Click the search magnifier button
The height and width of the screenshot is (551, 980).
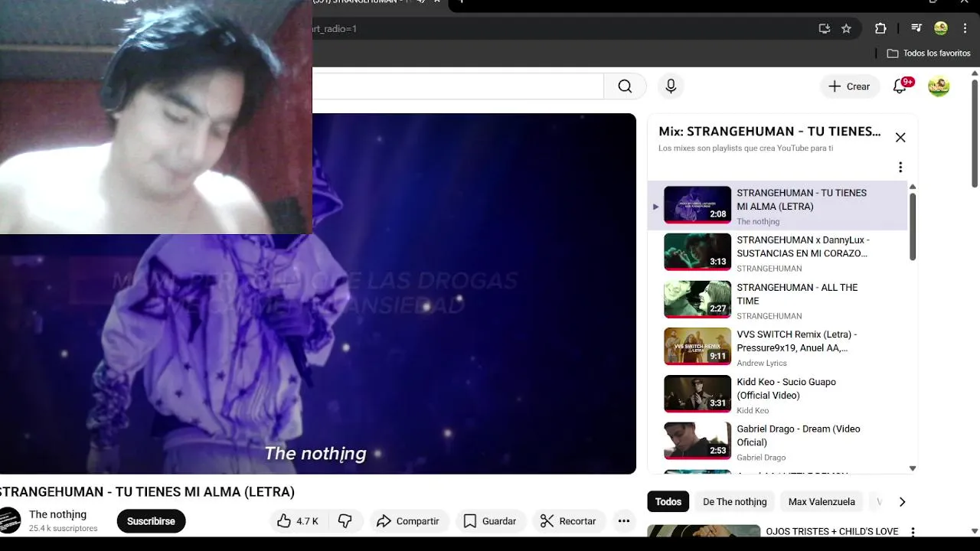click(x=625, y=86)
